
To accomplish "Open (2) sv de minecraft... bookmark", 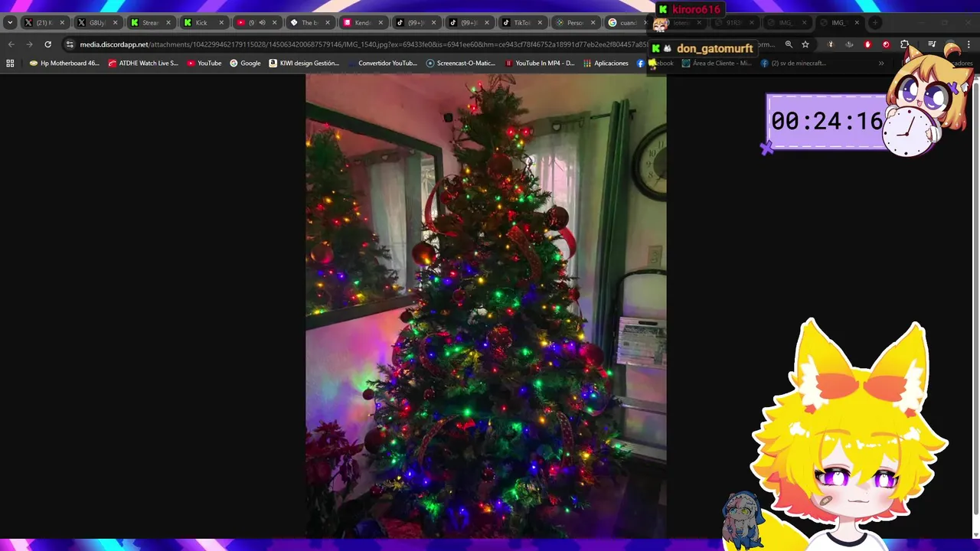I will coord(793,64).
